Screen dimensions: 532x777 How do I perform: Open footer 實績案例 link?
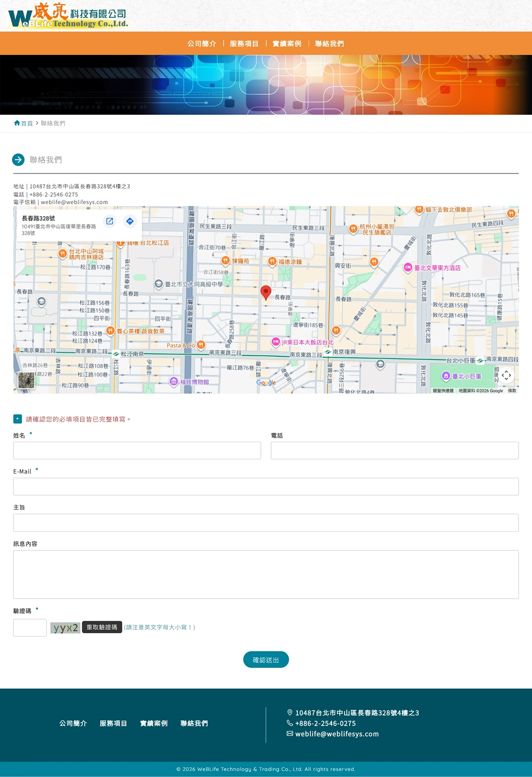pos(154,723)
